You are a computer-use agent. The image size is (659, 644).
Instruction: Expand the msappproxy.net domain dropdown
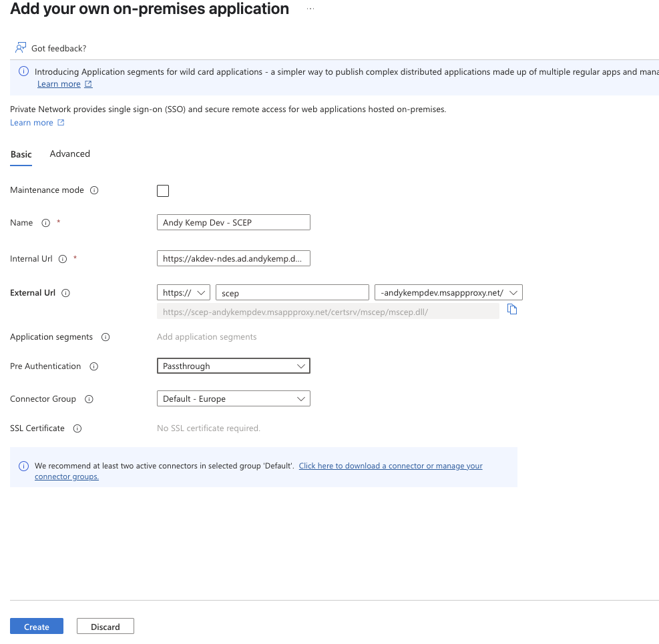(x=448, y=292)
